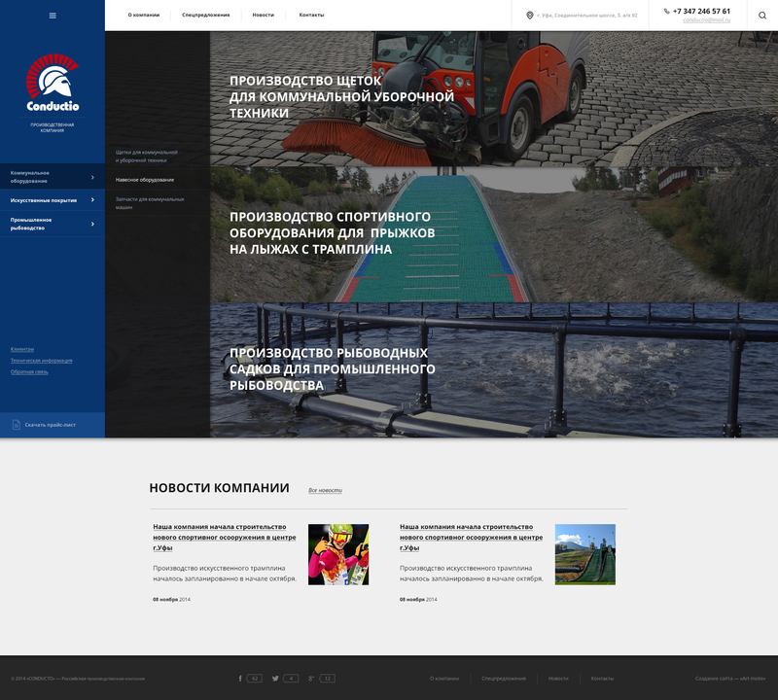
Task: Click the Conductio helmet logo
Action: pos(53,83)
